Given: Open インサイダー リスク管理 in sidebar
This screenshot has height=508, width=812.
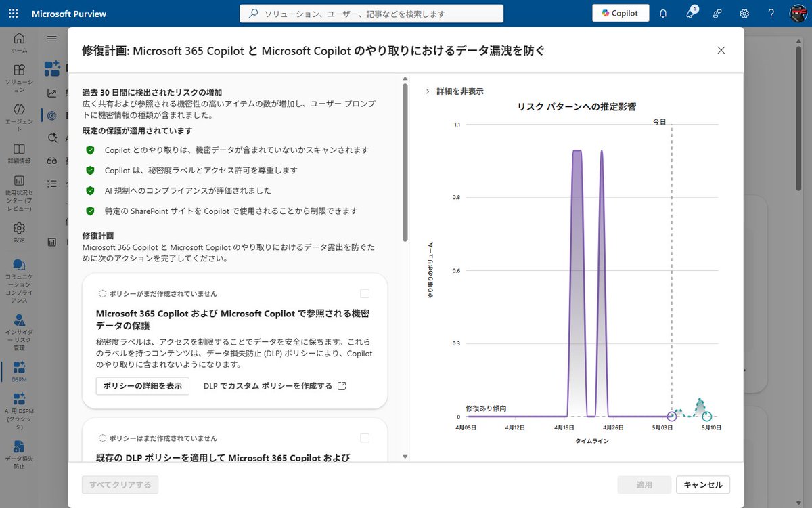Looking at the screenshot, I should coord(19,332).
